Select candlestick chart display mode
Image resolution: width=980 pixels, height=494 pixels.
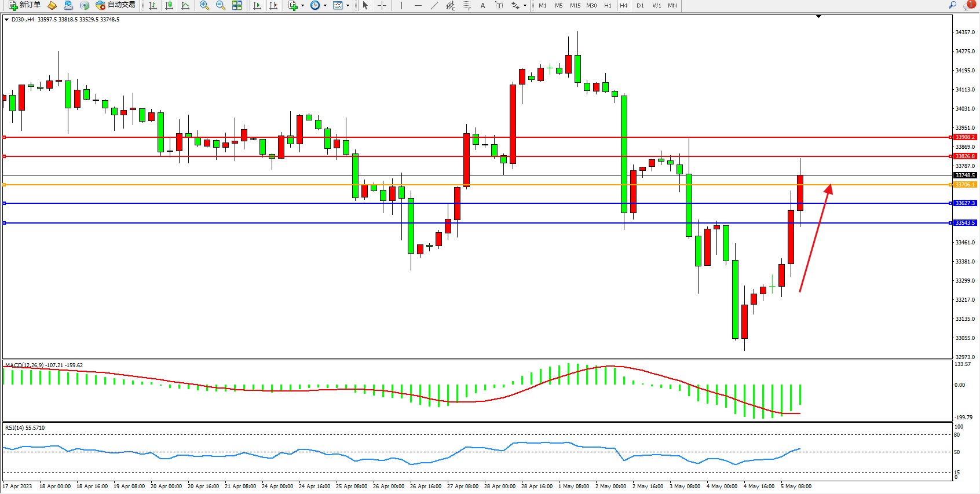tap(169, 5)
